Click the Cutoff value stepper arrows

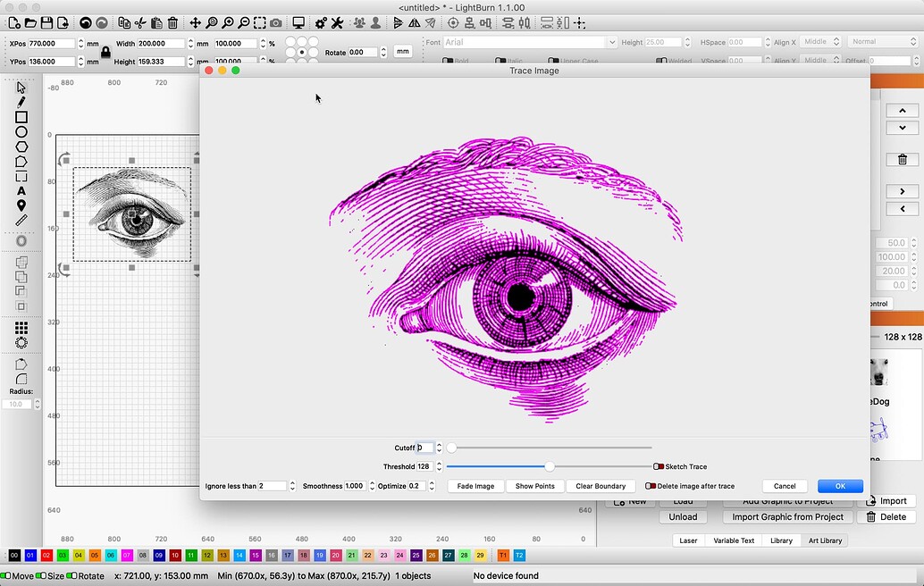439,448
